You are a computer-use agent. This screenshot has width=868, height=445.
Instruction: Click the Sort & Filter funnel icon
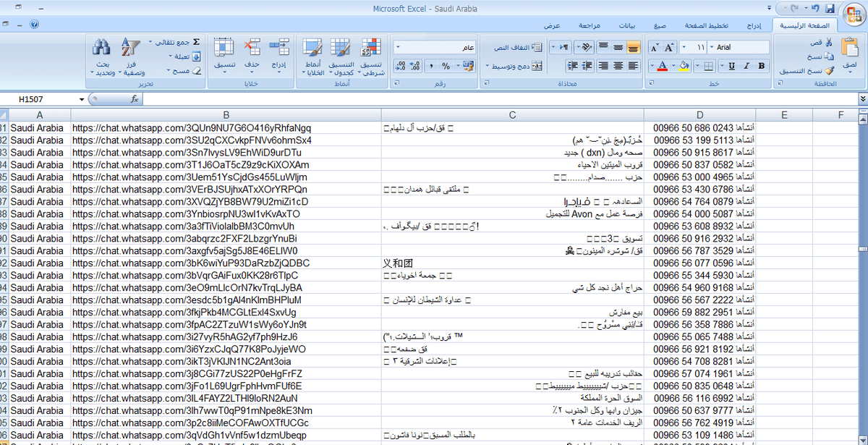pos(131,48)
